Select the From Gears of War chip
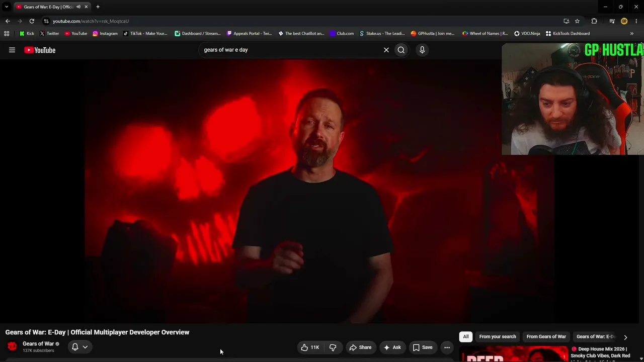644x362 pixels. pos(546,337)
